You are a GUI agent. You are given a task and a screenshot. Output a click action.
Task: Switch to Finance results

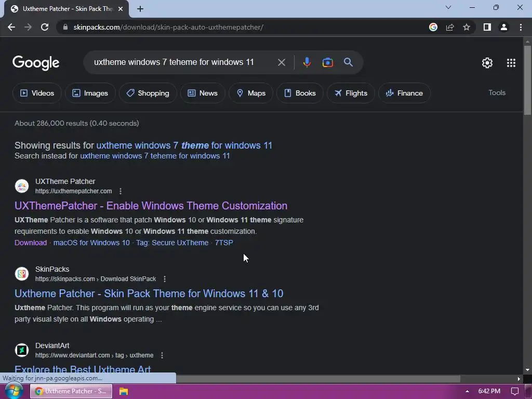click(x=404, y=93)
